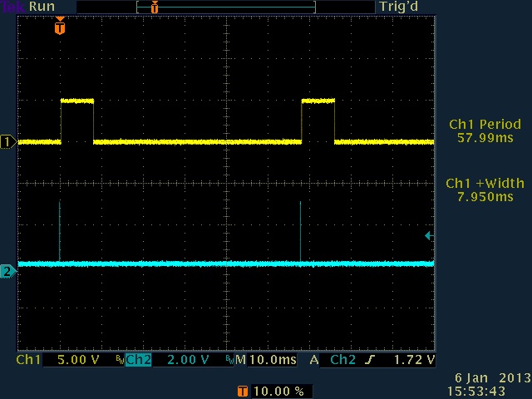Click the bandwidth limit icon next to 2.00 V
Screen dimensions: 532x399
click(x=230, y=360)
